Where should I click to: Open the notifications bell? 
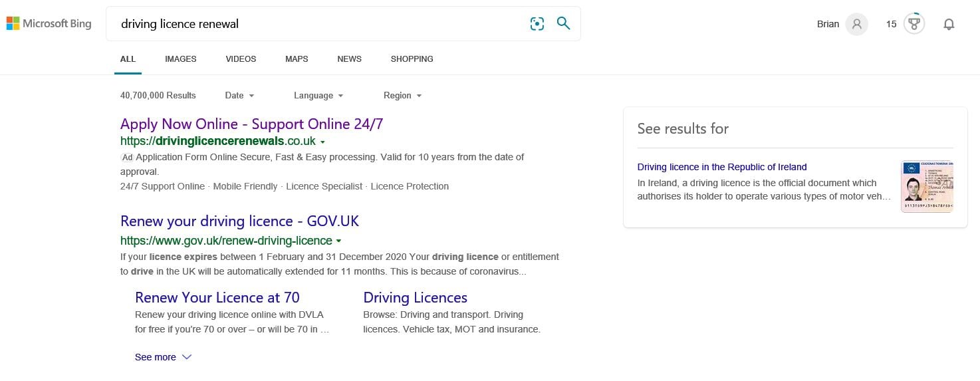tap(949, 25)
